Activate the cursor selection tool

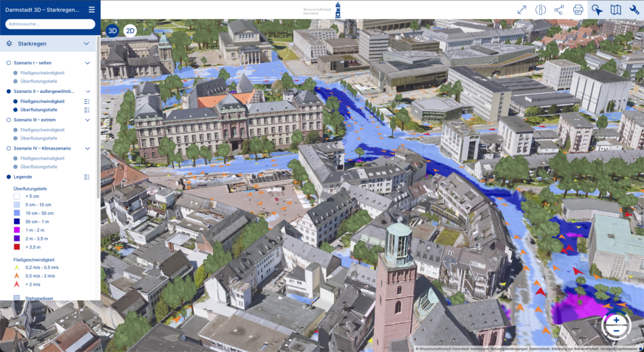point(597,9)
